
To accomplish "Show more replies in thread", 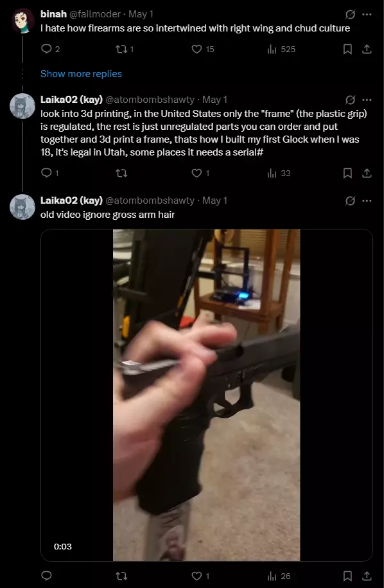I will (x=81, y=74).
